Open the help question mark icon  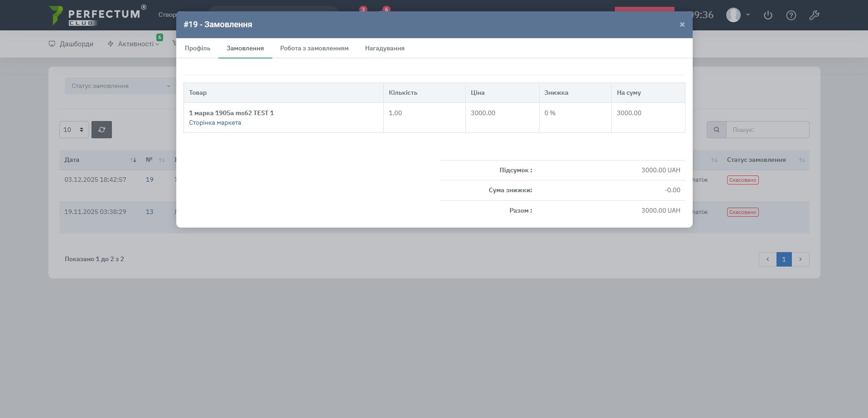click(x=791, y=15)
